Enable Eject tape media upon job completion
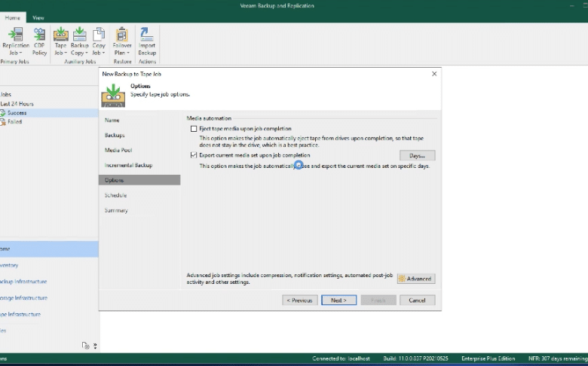This screenshot has width=588, height=366. pyautogui.click(x=194, y=129)
